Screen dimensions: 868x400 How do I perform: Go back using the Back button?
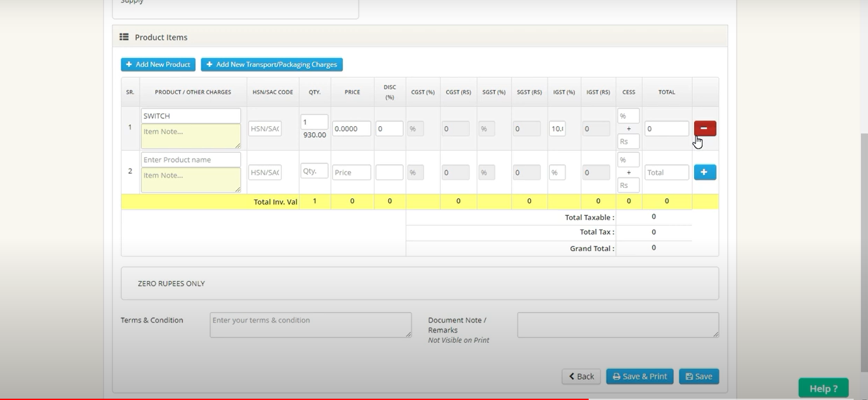[x=581, y=376]
